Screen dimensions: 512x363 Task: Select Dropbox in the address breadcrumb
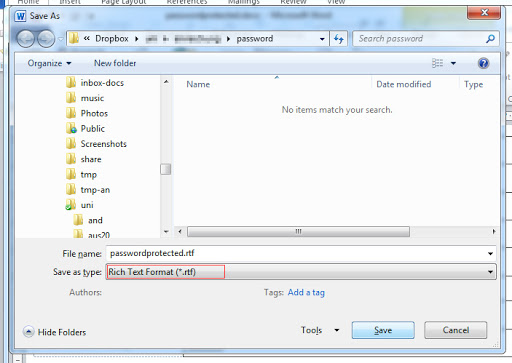point(112,39)
